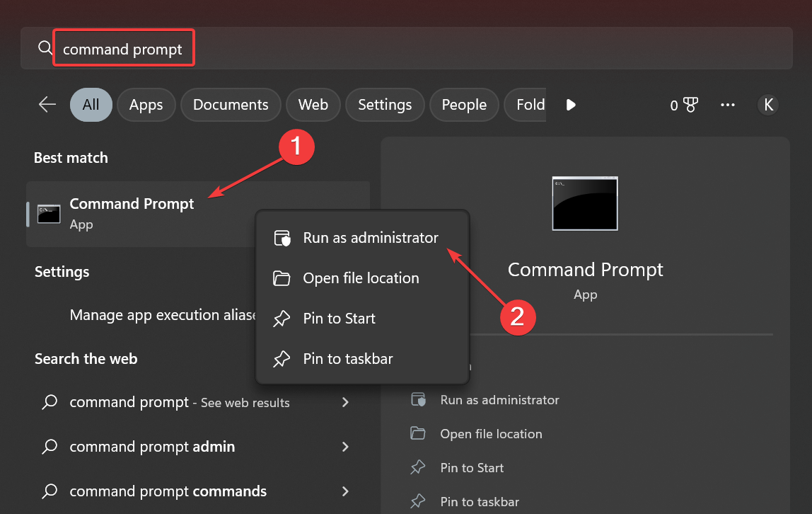Image resolution: width=812 pixels, height=514 pixels.
Task: Click Pin to Start in the details pane
Action: click(472, 468)
